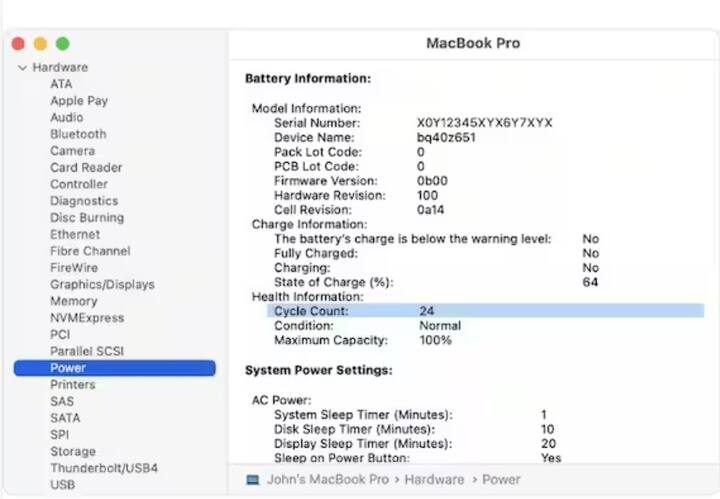The width and height of the screenshot is (720, 499).
Task: Click the laptop icon in path bar
Action: point(253,479)
